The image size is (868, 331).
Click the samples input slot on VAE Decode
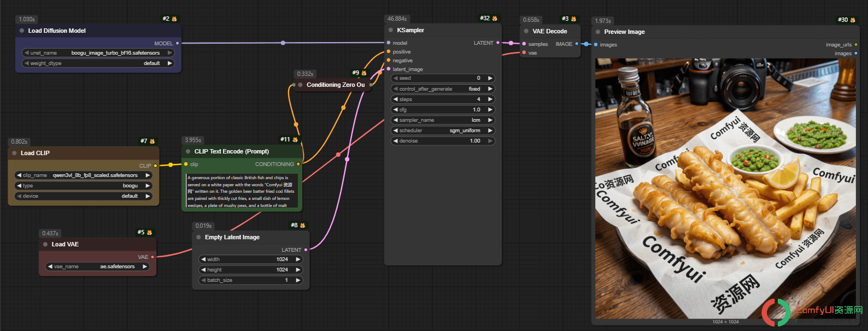524,44
